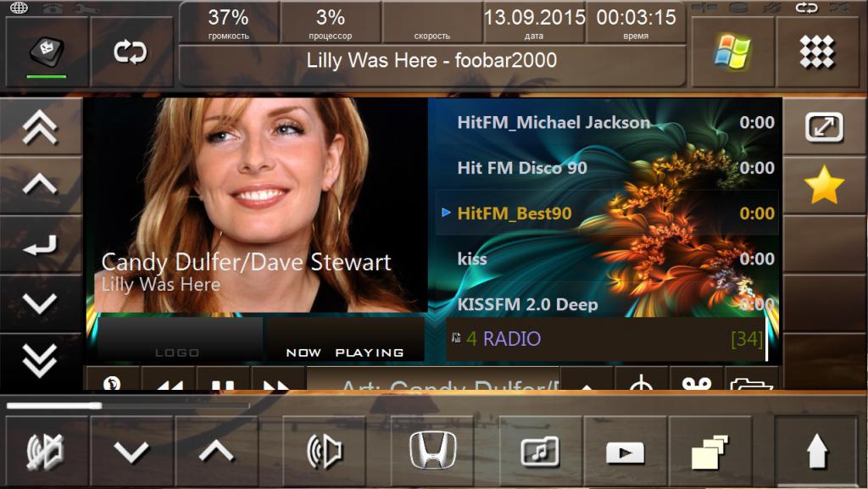Select the скорость speed panel
Image resolution: width=868 pixels, height=489 pixels.
tap(431, 23)
